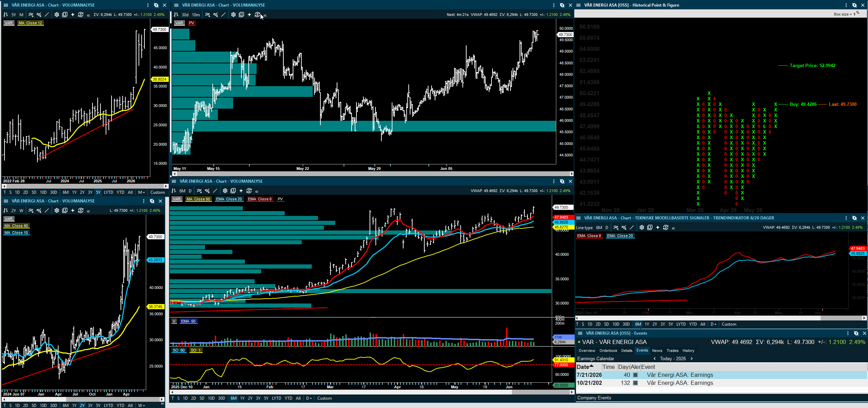Viewport: 868px width, 408px height.
Task: Click horizontal scrollbar under 30d intraday chart
Action: [371, 174]
